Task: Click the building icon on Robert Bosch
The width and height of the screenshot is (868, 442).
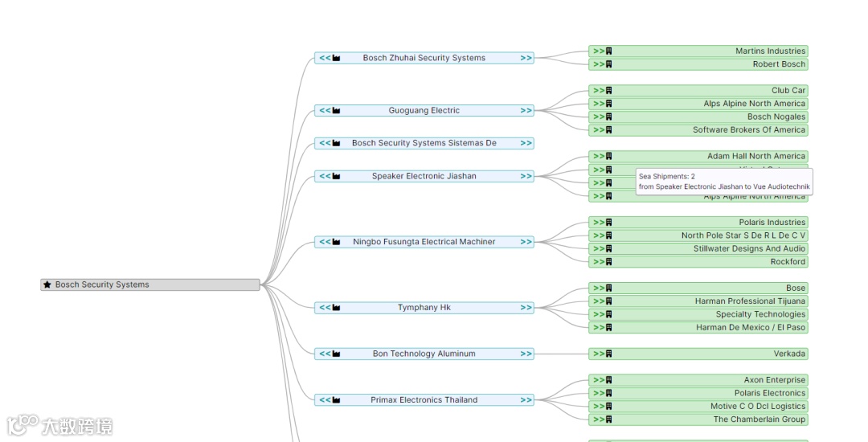Action: tap(609, 64)
